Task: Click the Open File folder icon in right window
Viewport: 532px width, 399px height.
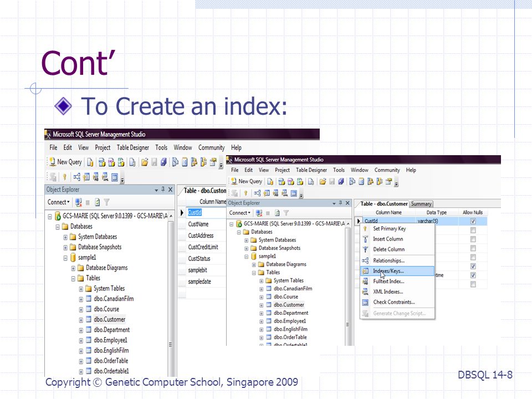Action: [x=323, y=182]
